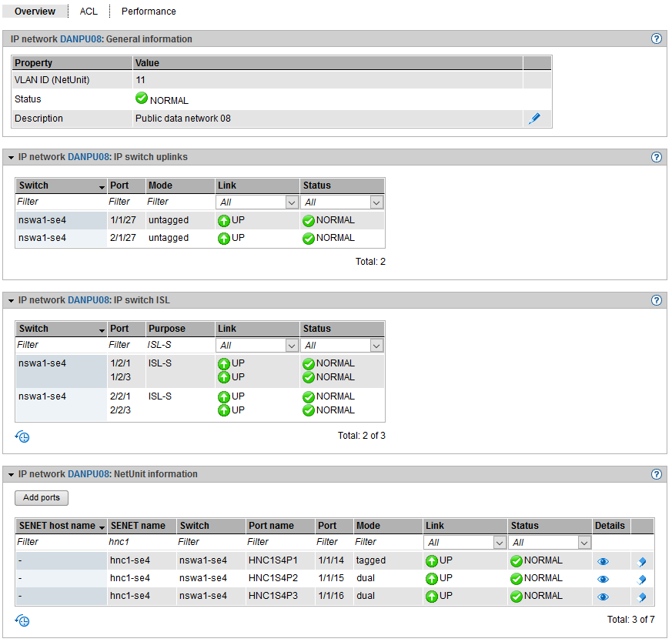672x642 pixels.
Task: Click NORMAL status icon in HNC1S4P3 row
Action: pos(517,596)
